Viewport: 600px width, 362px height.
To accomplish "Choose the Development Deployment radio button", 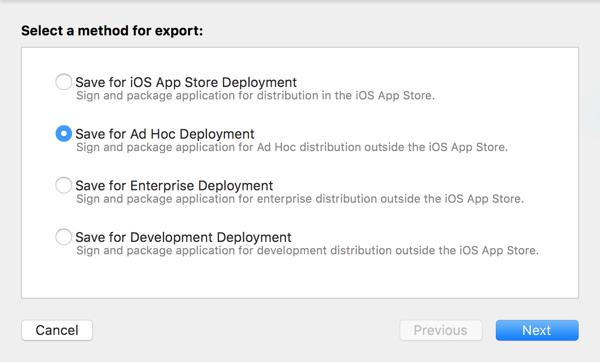I will [x=64, y=237].
